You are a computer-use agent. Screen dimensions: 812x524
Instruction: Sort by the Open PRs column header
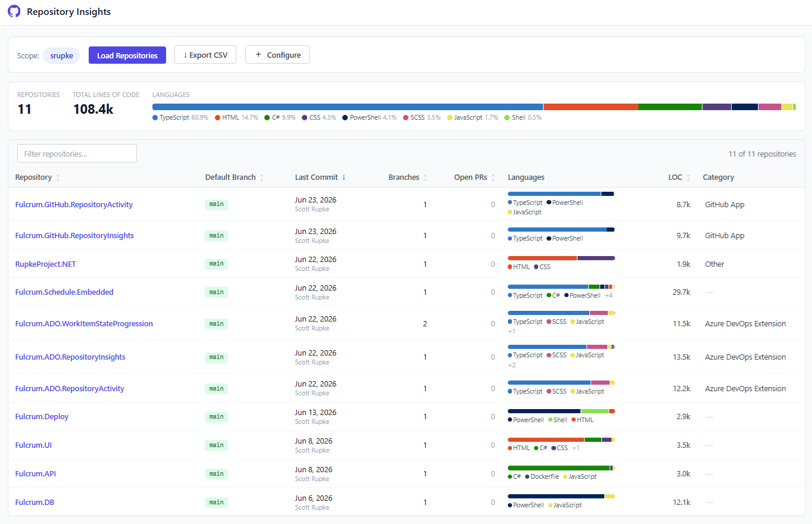pos(474,177)
